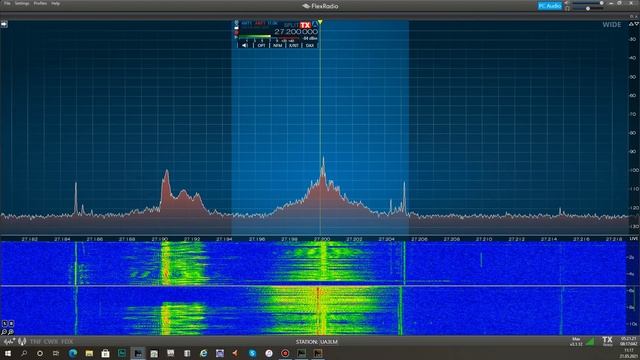Toggle the WIDE indicator on panadapter
The height and width of the screenshot is (360, 640).
click(612, 24)
